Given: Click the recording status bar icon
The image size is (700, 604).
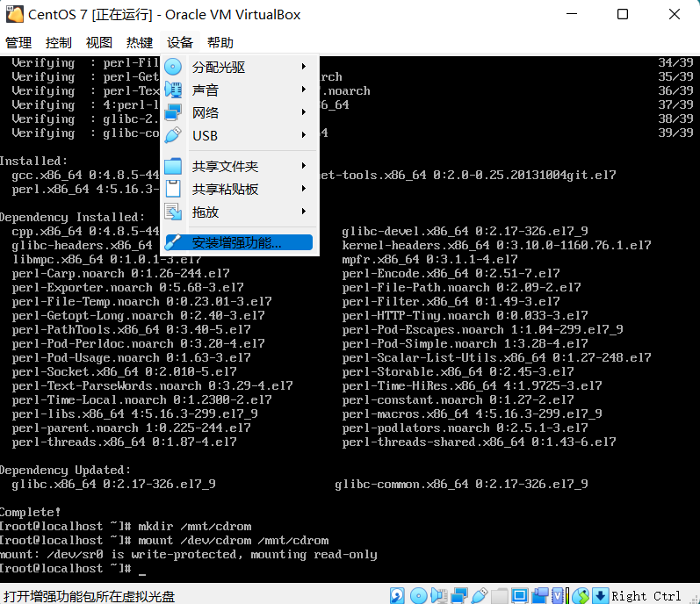Looking at the screenshot, I should click(540, 595).
